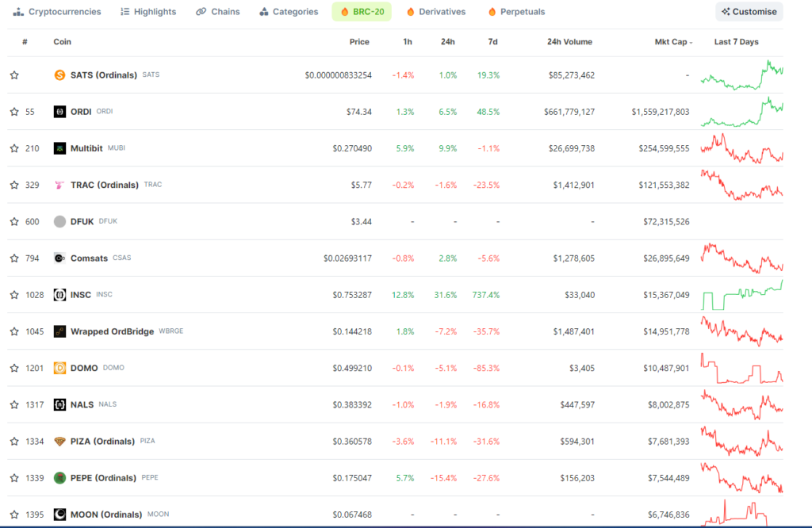
Task: Star the MOON (Ordinals) row
Action: [x=14, y=515]
